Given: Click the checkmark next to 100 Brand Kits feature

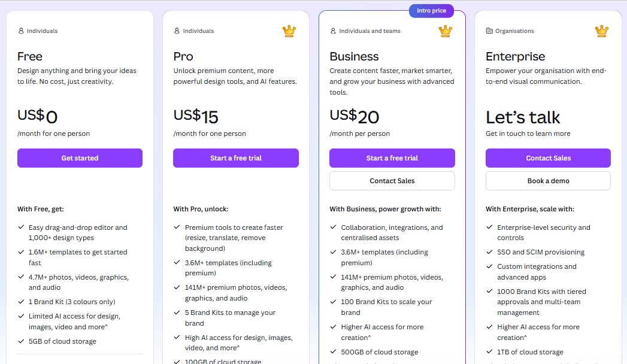Looking at the screenshot, I should (x=333, y=302).
